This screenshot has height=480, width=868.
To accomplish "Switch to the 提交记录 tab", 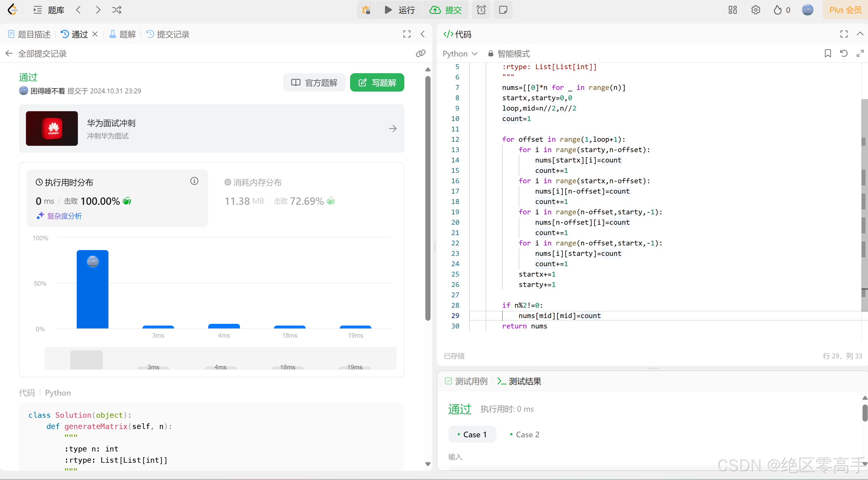I will click(168, 34).
